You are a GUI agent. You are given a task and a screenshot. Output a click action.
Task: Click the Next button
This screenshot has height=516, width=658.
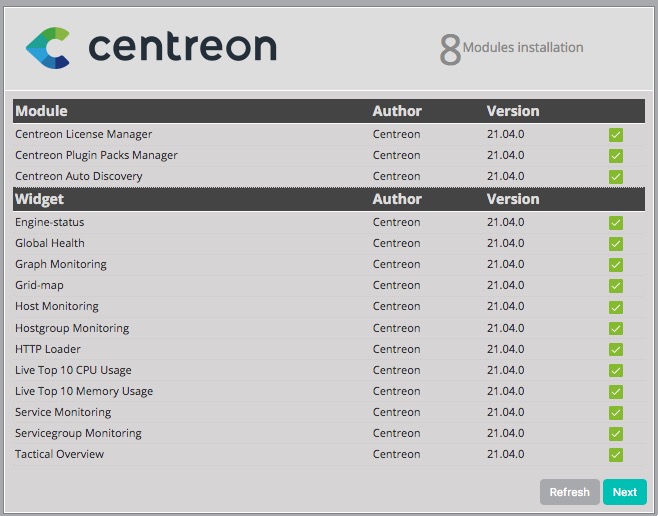pos(624,492)
